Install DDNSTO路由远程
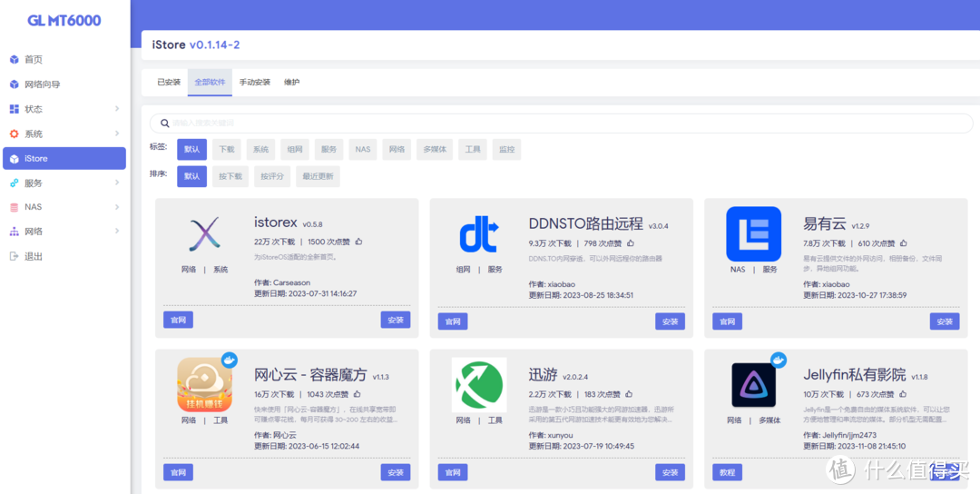 (x=670, y=321)
